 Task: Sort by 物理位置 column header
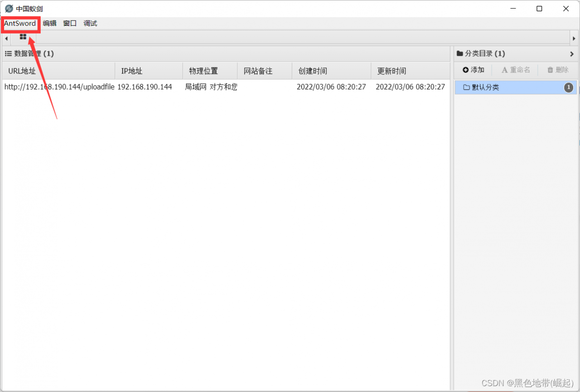(x=210, y=71)
